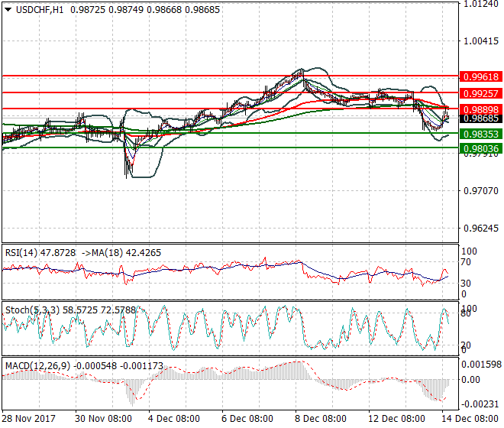Select the 30 Nov 08:00 time label

tap(103, 419)
